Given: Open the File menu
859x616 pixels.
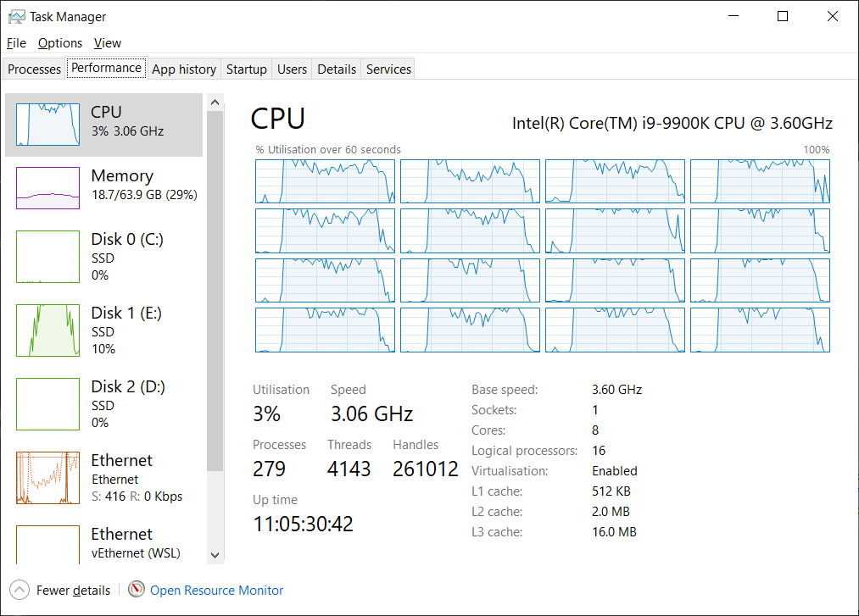Looking at the screenshot, I should [16, 42].
